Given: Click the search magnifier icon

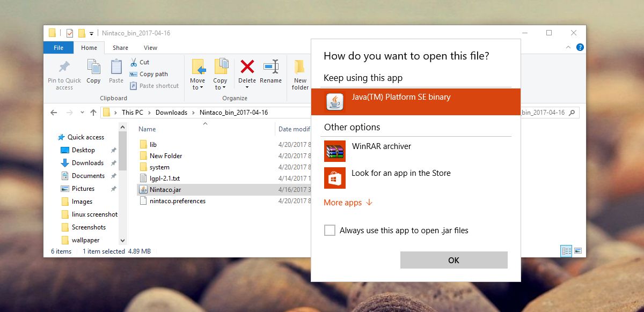Looking at the screenshot, I should 572,113.
